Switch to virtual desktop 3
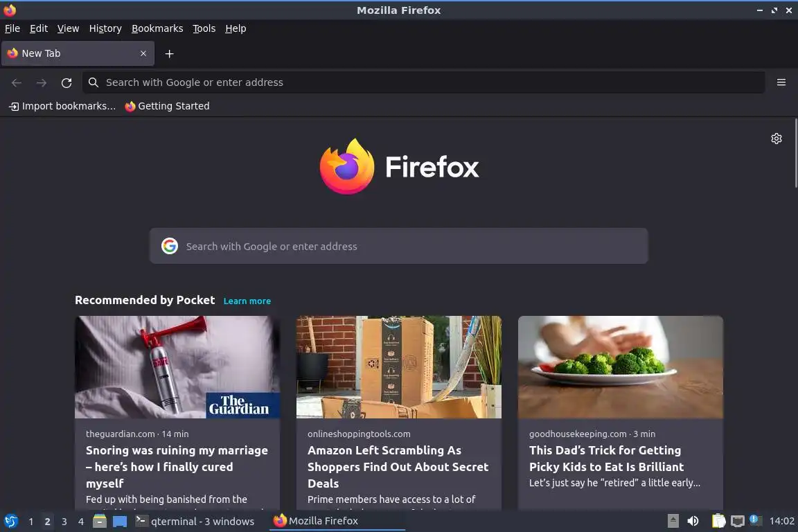 point(64,522)
